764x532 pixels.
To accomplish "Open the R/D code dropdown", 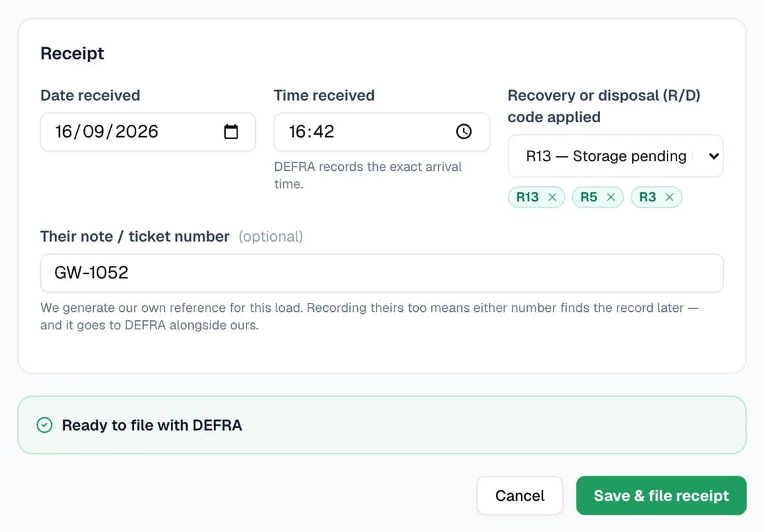I will (x=615, y=156).
